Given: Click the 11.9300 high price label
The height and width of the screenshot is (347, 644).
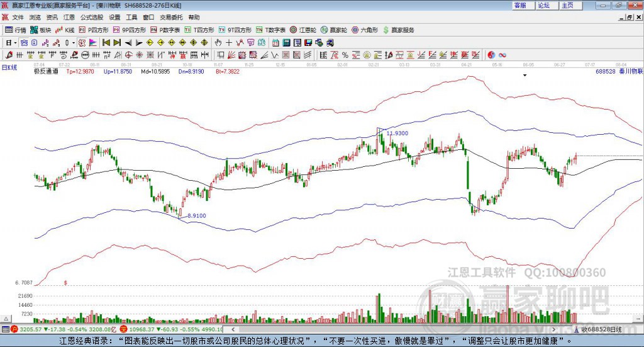Looking at the screenshot, I should tap(397, 134).
